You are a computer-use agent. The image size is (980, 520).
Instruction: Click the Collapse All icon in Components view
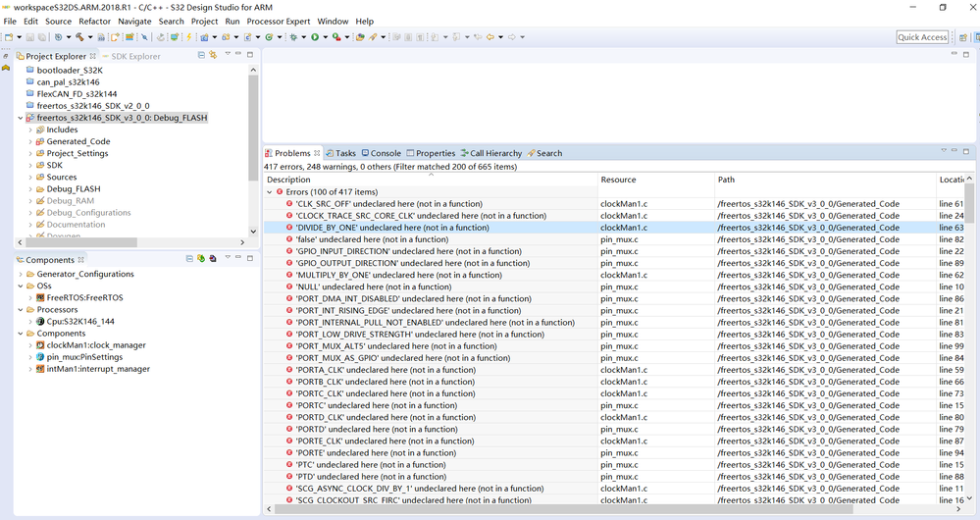tap(189, 258)
